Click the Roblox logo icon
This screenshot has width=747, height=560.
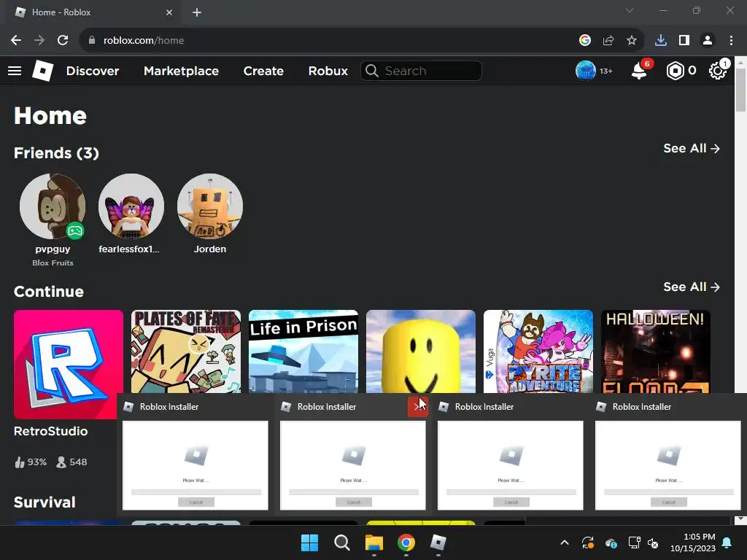[42, 71]
